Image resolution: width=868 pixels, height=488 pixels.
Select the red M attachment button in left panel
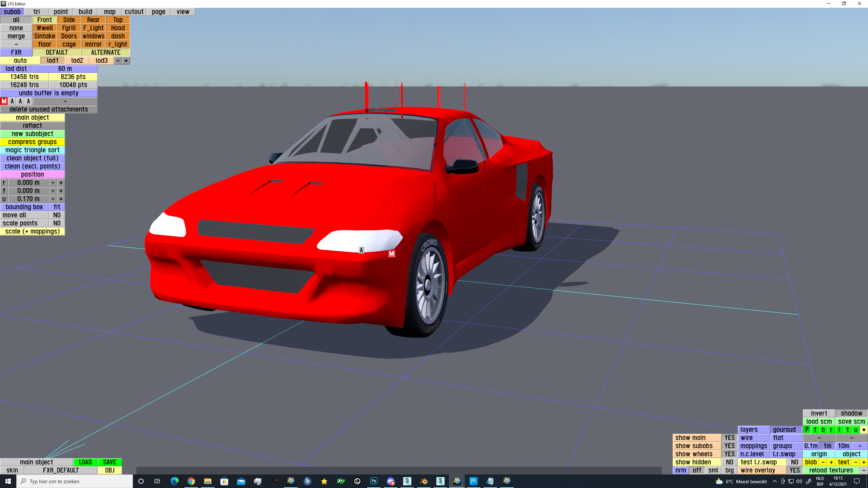point(4,101)
